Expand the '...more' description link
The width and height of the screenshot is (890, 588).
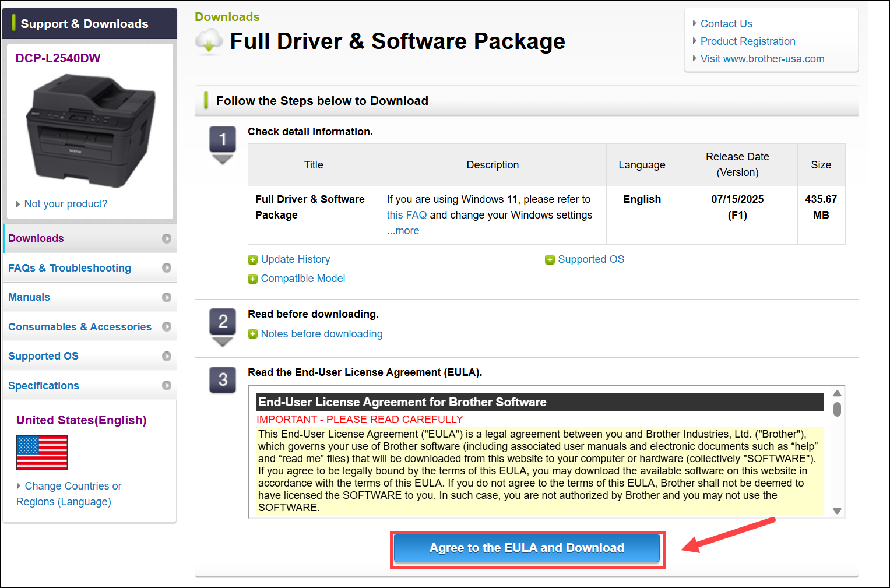pos(403,231)
